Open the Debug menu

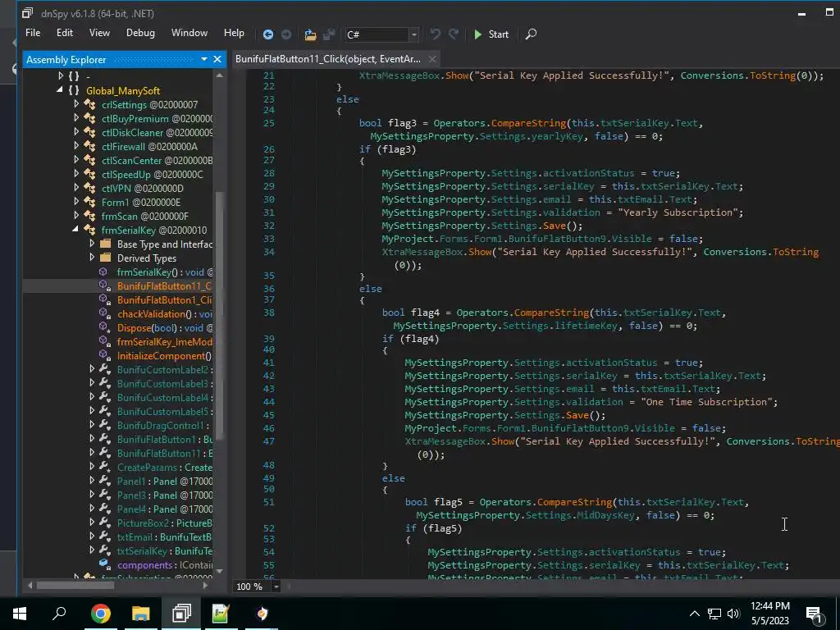click(x=140, y=33)
